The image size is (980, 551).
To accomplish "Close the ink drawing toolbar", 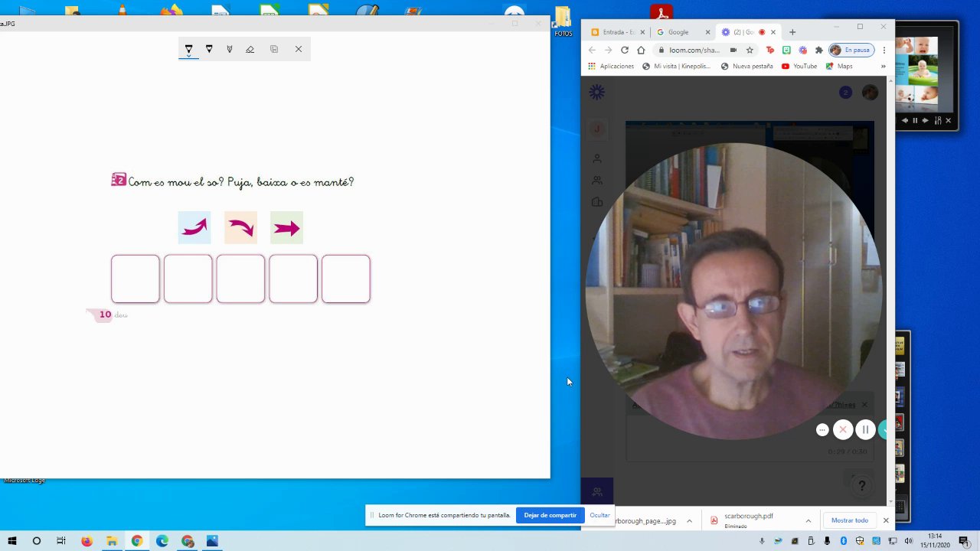I will coord(299,49).
